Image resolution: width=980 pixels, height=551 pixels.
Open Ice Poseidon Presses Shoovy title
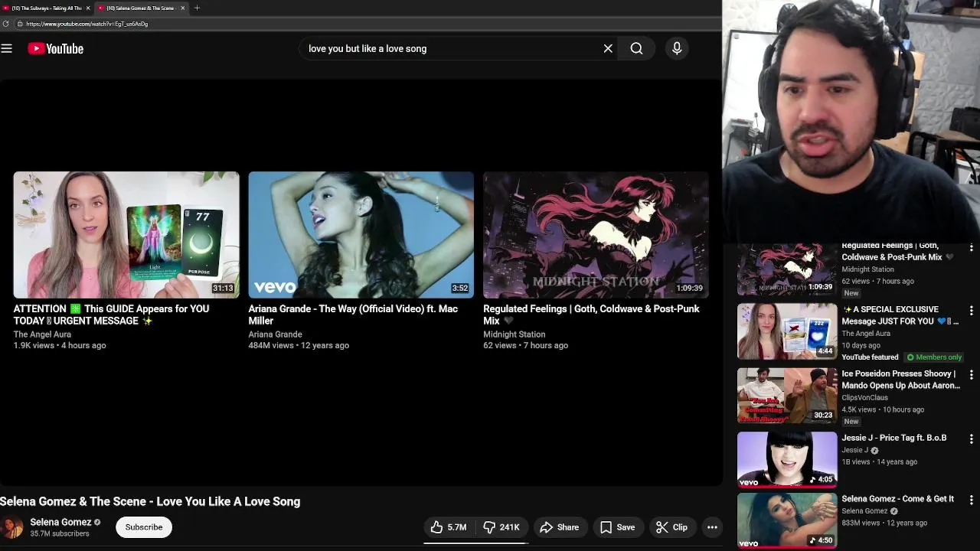(x=901, y=380)
